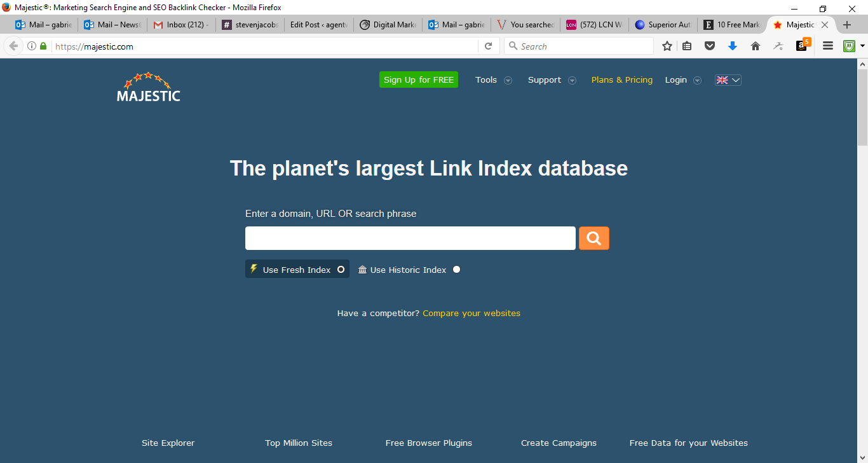Screen dimensions: 868x463
Task: Click the lightning bolt Fresh Index icon
Action: point(254,268)
